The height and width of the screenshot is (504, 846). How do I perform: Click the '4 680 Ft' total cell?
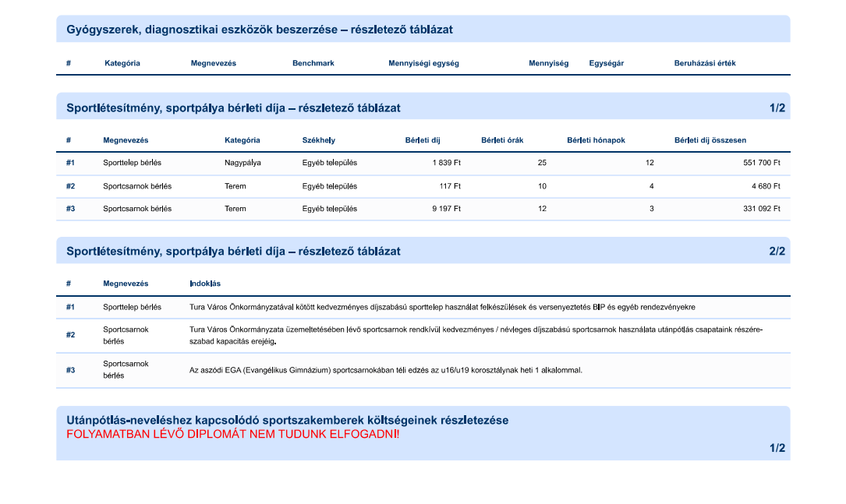click(766, 186)
